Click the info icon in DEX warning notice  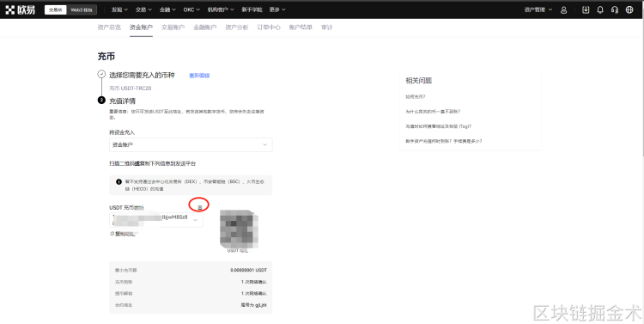(118, 181)
